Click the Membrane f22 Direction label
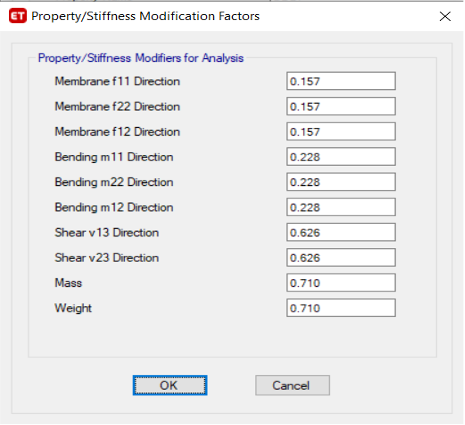Viewport: 465px width, 425px height. pos(117,106)
